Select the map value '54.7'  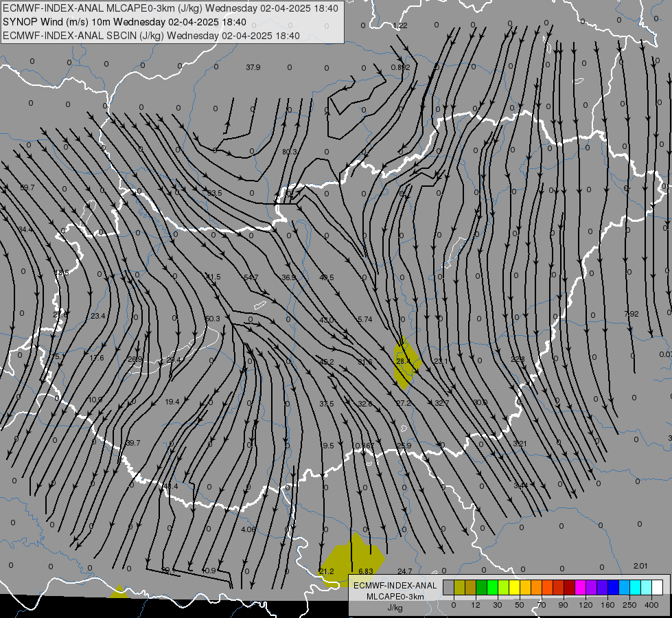[251, 277]
